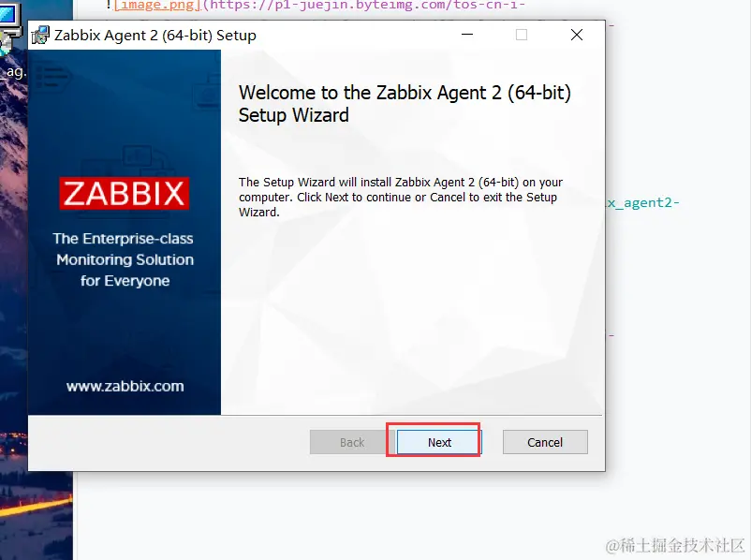Image resolution: width=751 pixels, height=560 pixels.
Task: Click the disabled Back button
Action: pos(352,442)
